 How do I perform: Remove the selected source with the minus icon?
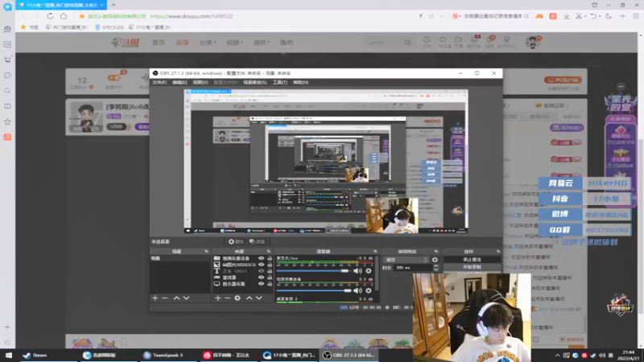pyautogui.click(x=227, y=298)
